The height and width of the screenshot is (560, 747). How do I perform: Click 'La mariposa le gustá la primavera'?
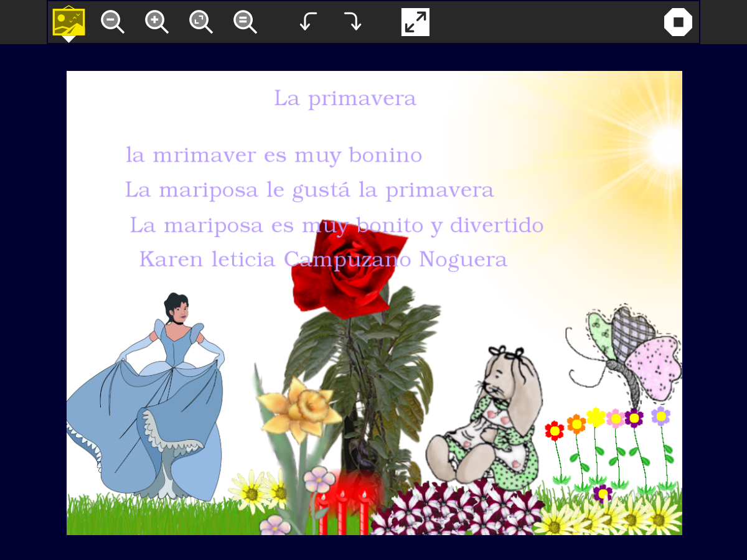click(x=309, y=190)
